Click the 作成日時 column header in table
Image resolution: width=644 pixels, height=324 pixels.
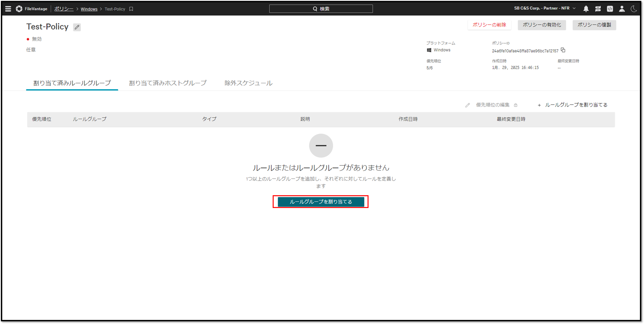pyautogui.click(x=408, y=119)
